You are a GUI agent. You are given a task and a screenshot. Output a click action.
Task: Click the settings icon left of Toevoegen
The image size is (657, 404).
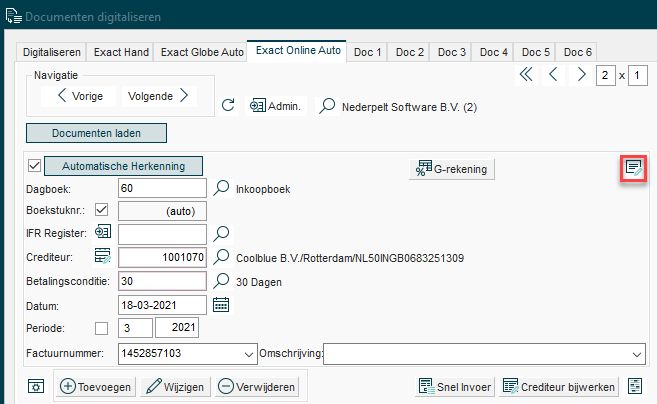36,387
